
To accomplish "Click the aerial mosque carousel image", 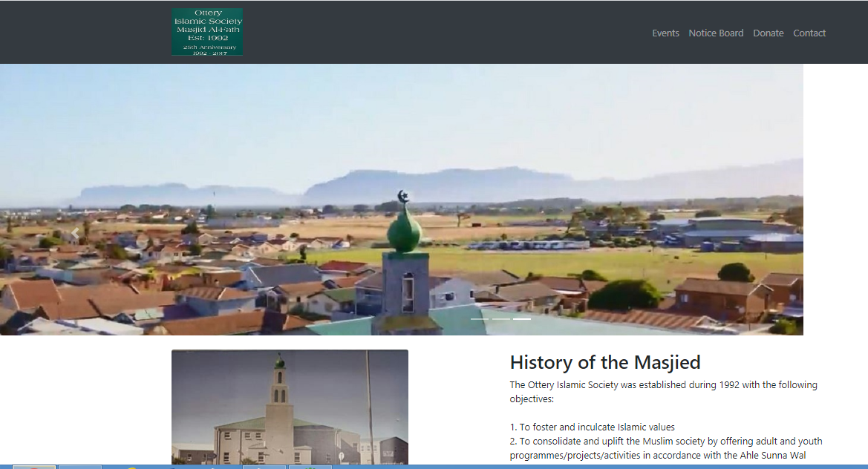I will click(x=402, y=200).
